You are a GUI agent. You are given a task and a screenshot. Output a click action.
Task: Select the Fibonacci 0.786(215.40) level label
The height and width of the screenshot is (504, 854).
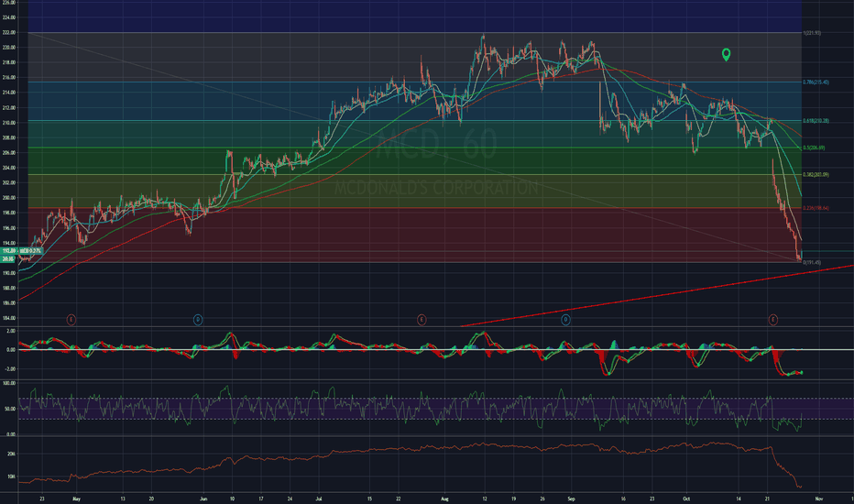(816, 82)
